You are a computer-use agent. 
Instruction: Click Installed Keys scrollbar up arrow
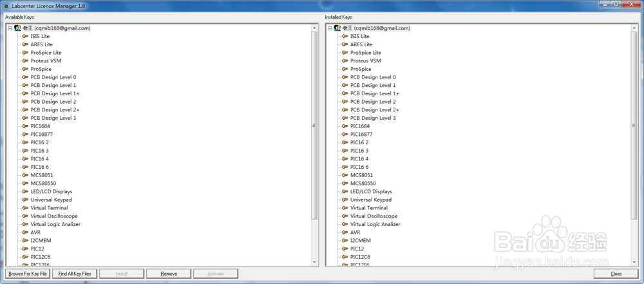click(x=634, y=28)
